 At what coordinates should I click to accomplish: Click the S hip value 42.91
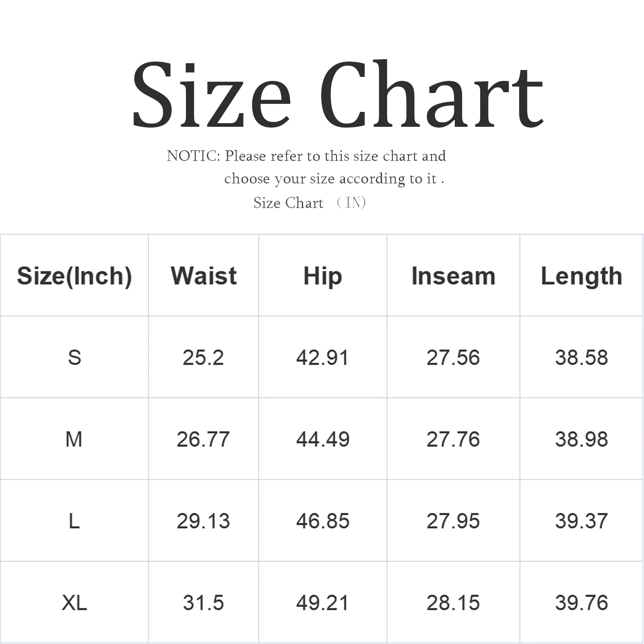[x=322, y=357]
